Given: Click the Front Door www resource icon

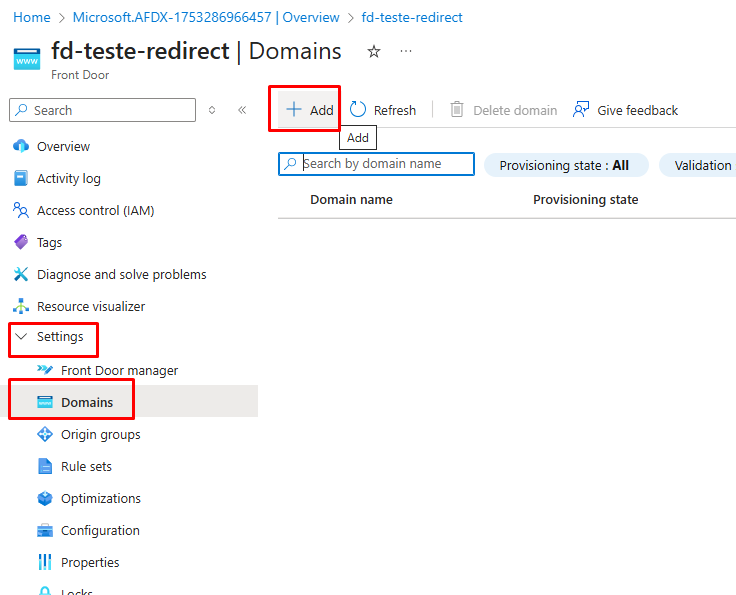Looking at the screenshot, I should (27, 59).
